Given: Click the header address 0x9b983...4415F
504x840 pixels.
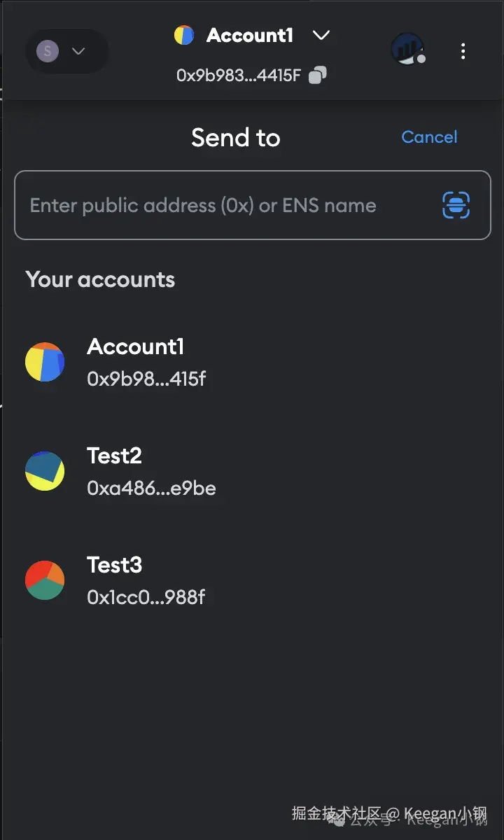Looking at the screenshot, I should coord(239,76).
